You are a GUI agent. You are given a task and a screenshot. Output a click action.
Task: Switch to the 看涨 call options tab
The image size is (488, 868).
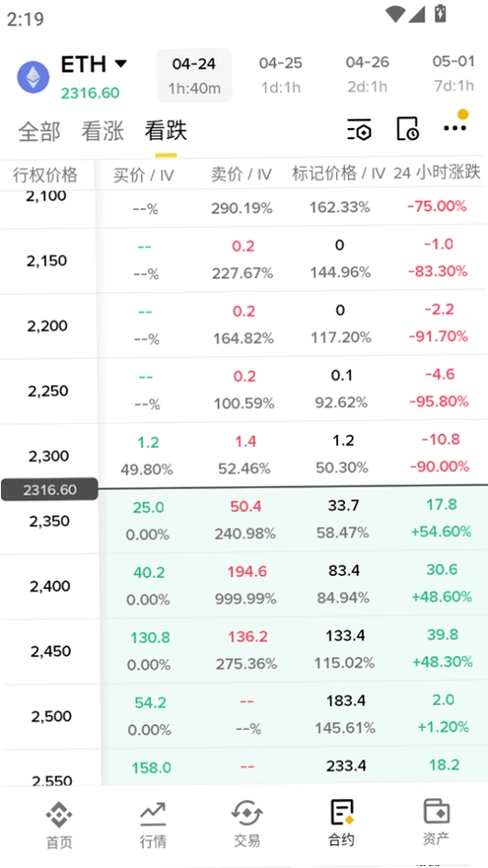[x=102, y=132]
